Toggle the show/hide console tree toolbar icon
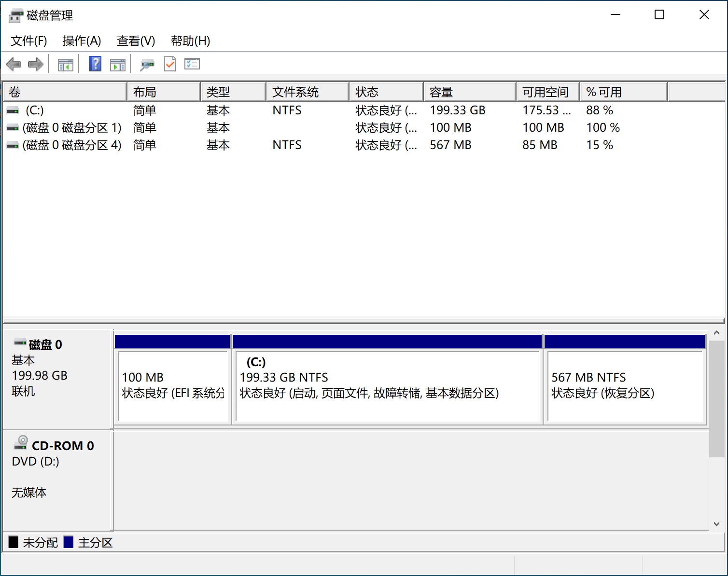 65,64
